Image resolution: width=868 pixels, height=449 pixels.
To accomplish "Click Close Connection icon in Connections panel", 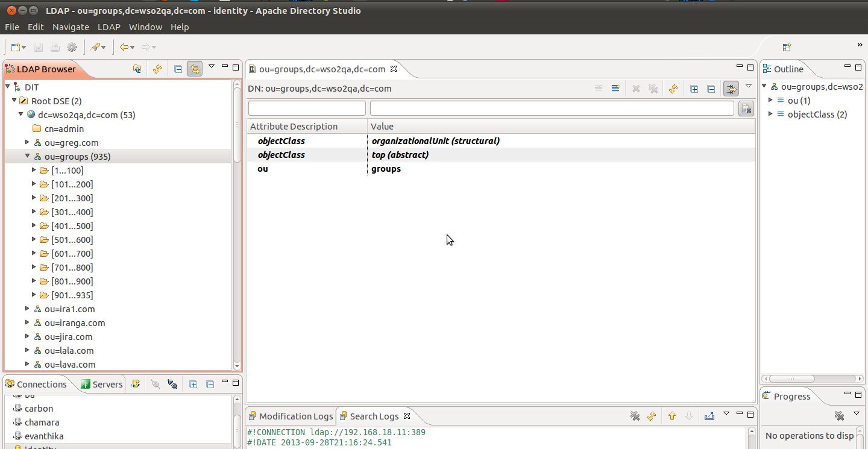I will (172, 384).
